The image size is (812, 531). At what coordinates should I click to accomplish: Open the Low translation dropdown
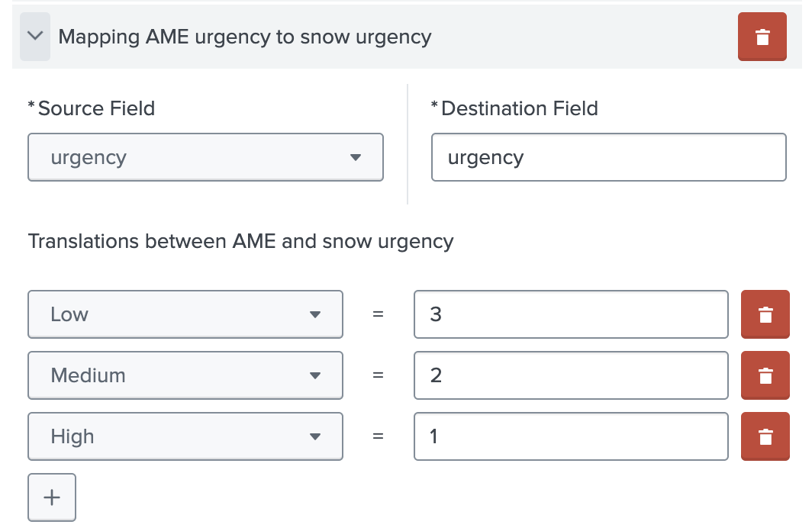tap(185, 314)
